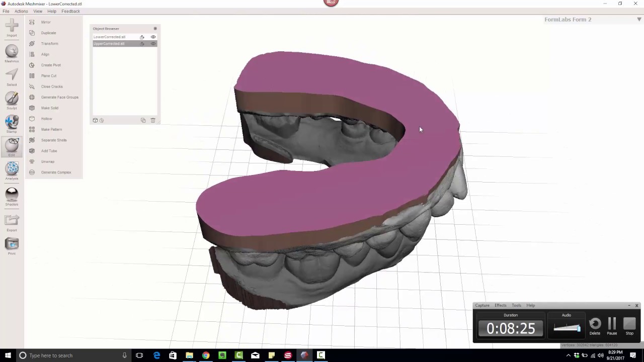
Task: Open the File menu
Action: click(x=6, y=11)
